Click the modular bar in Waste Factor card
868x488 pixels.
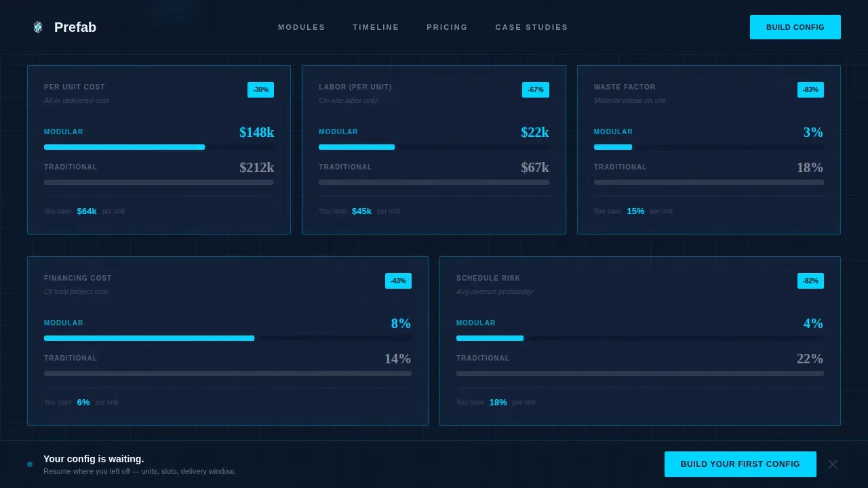click(x=613, y=147)
